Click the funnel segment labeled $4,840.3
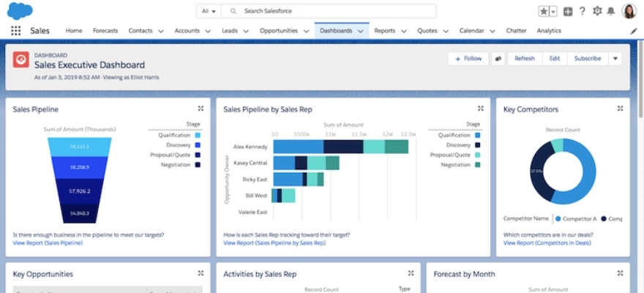This screenshot has width=644, height=293. pos(79,213)
